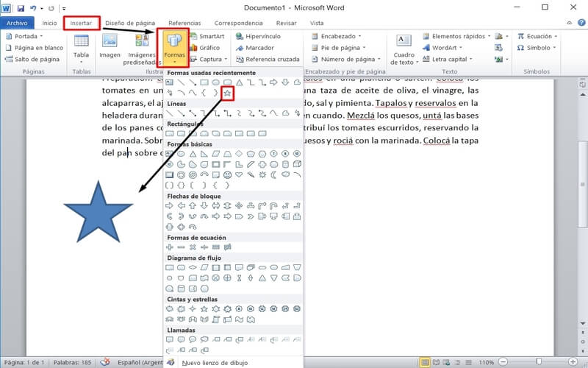The width and height of the screenshot is (588, 368).
Task: Click the Imagen button in ribbon
Action: (x=110, y=47)
